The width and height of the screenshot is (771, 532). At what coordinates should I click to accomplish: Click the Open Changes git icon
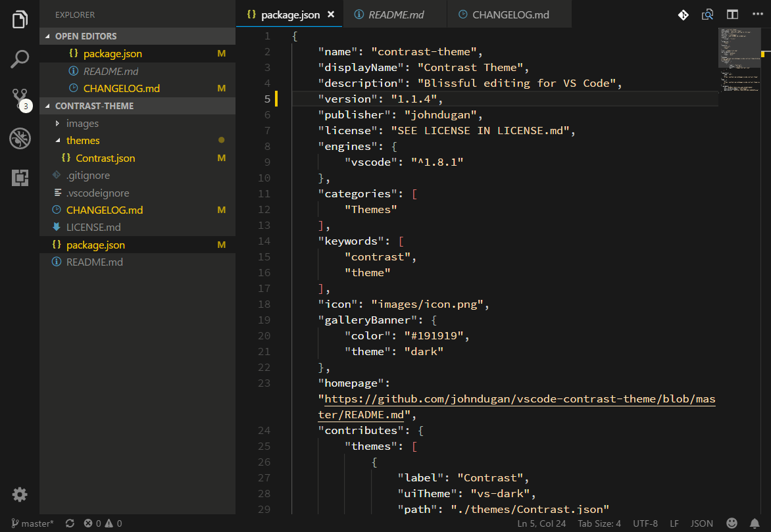[x=683, y=14]
